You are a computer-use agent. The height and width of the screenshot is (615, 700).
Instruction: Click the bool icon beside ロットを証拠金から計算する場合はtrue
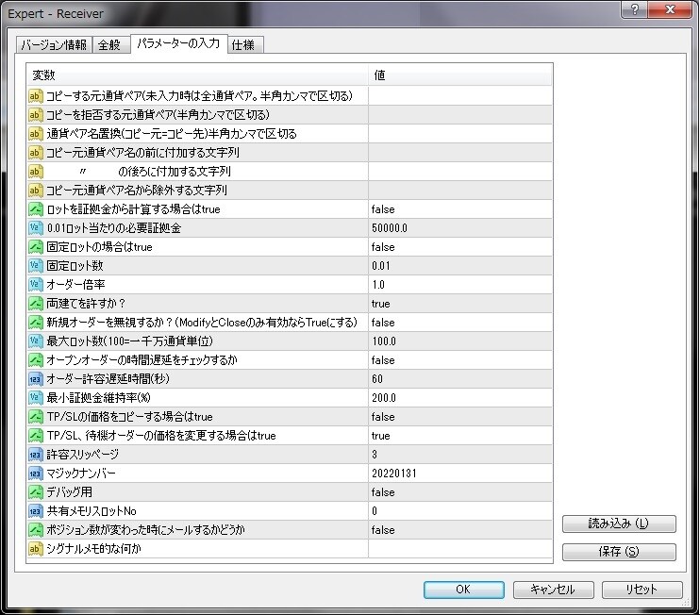pos(35,209)
